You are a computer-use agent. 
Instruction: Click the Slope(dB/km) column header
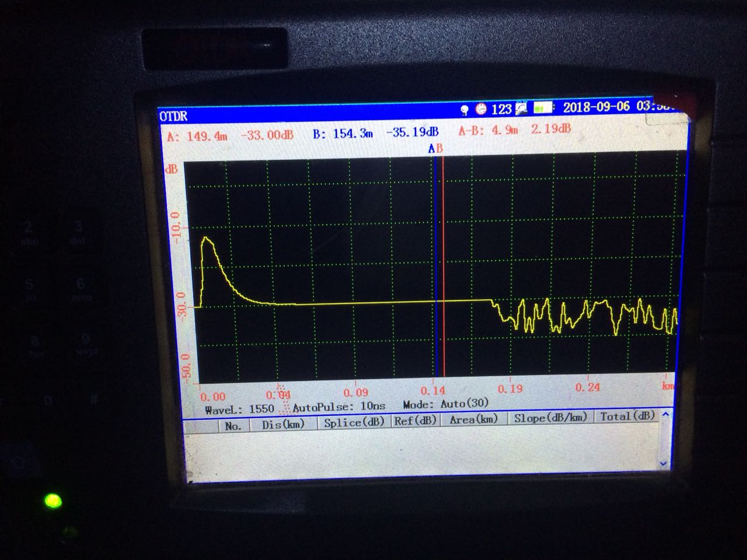550,418
